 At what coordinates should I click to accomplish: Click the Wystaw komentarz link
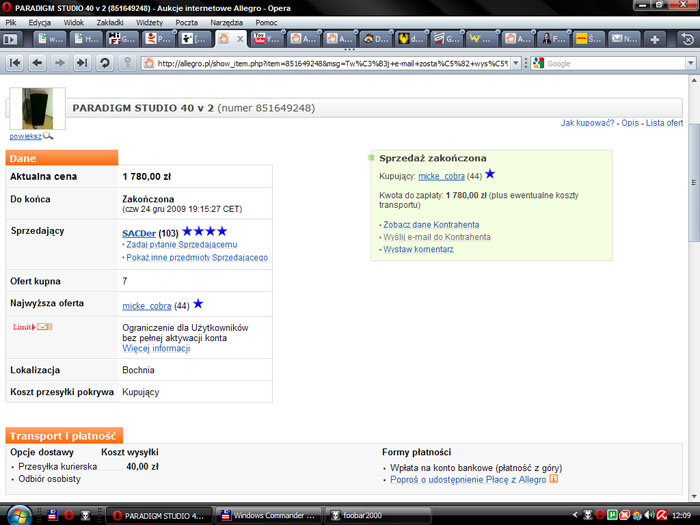[418, 250]
